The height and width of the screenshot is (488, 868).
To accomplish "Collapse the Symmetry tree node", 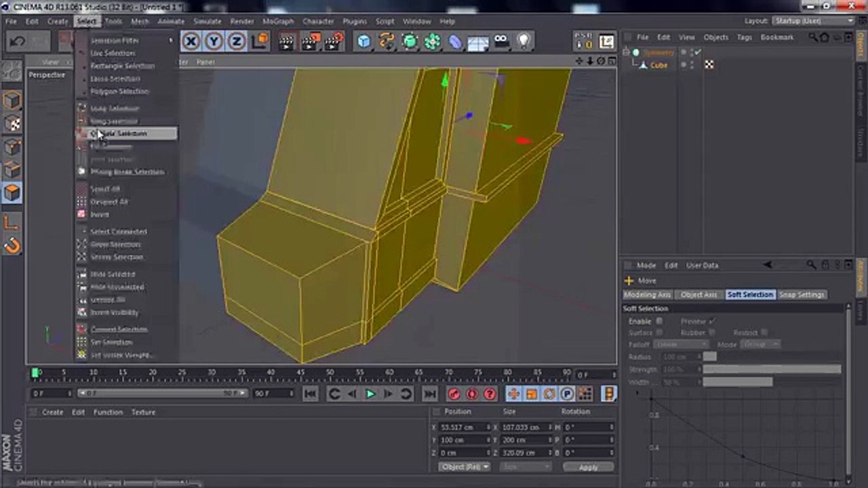I will [x=627, y=52].
